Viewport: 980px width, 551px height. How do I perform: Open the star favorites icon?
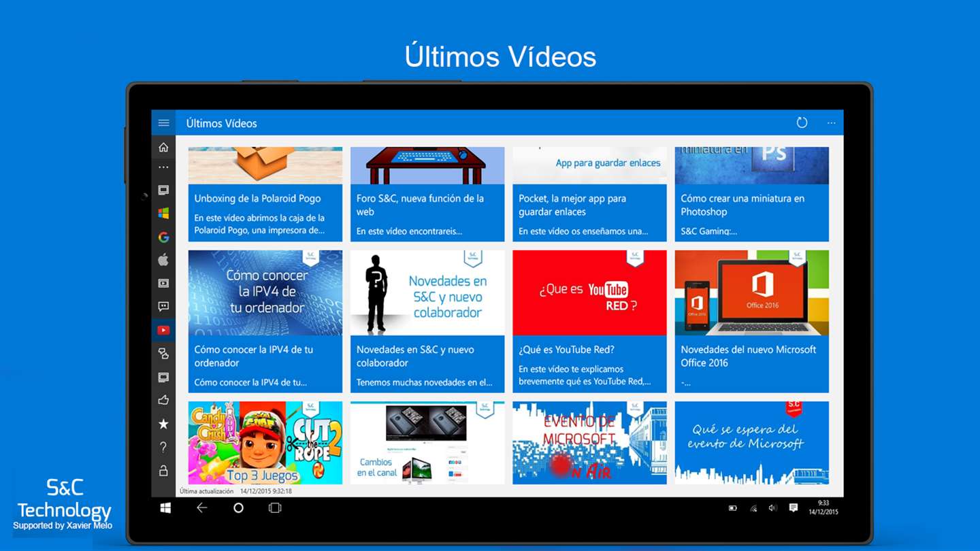point(163,424)
